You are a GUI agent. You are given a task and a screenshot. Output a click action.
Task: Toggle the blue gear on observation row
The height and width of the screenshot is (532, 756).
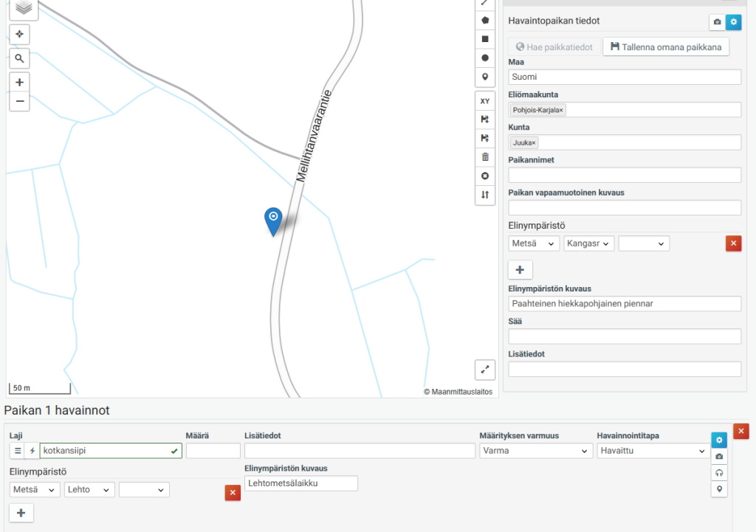[719, 440]
